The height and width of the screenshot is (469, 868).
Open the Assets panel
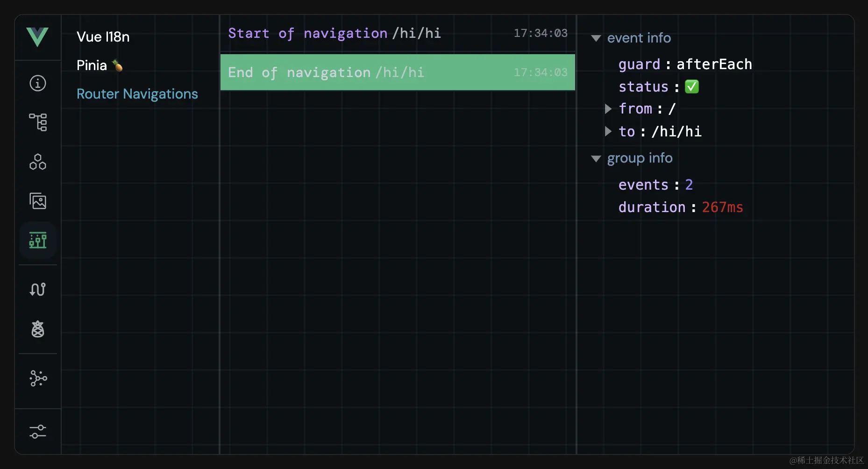(37, 201)
